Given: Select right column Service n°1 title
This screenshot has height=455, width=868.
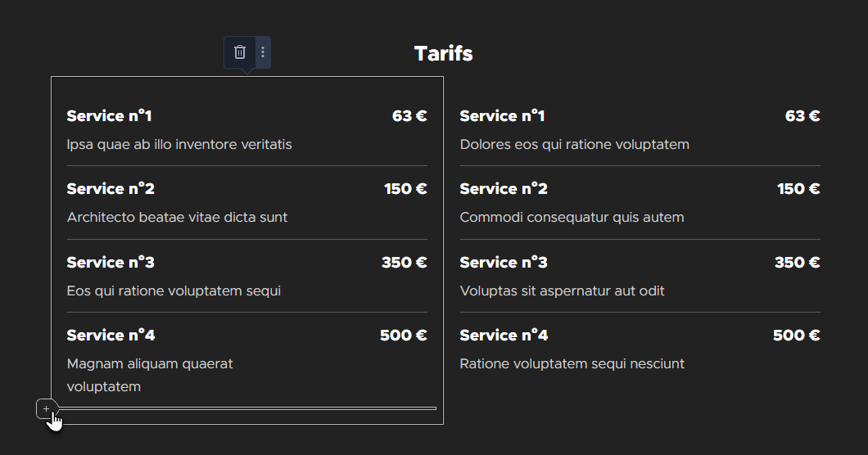Looking at the screenshot, I should (502, 115).
